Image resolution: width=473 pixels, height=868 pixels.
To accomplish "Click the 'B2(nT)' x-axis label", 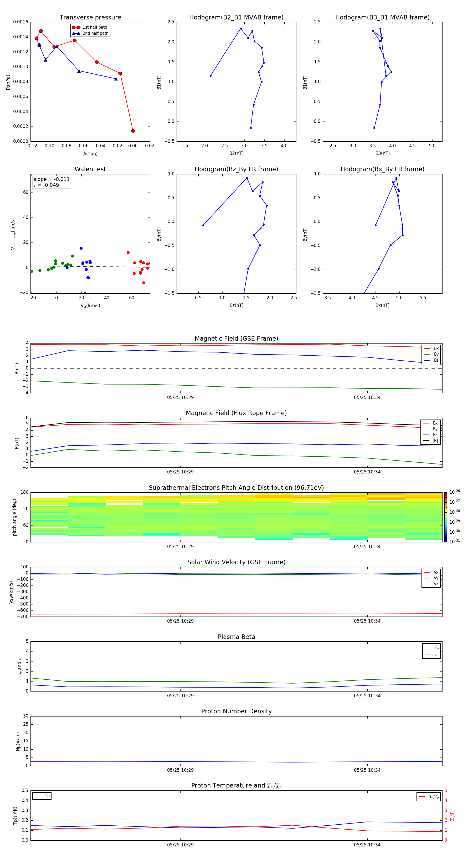I will [x=236, y=153].
